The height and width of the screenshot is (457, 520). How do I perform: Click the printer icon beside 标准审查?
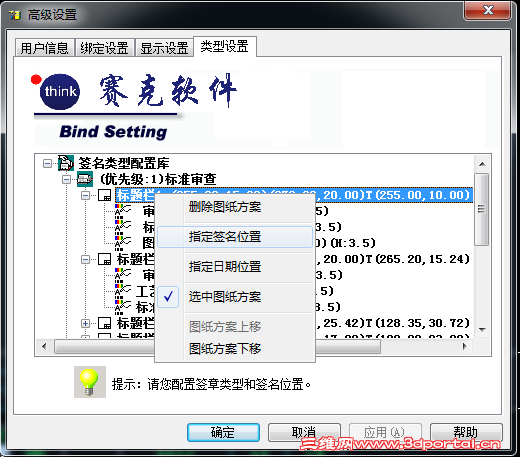pos(85,179)
